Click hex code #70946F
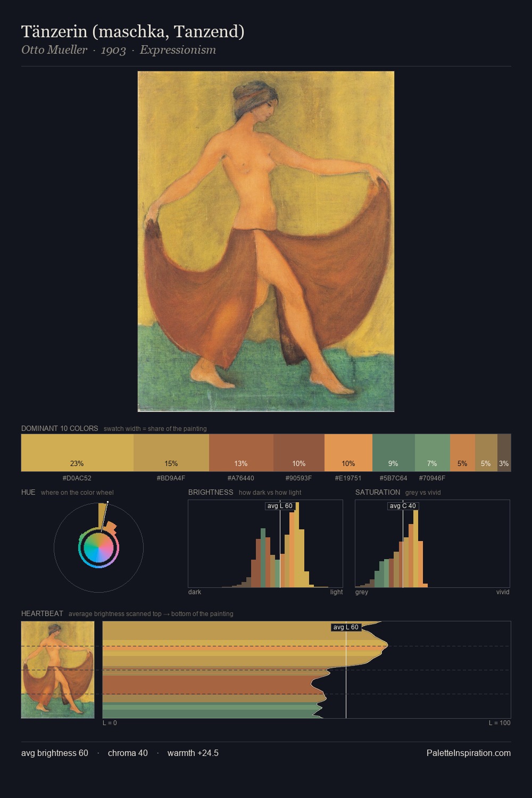 point(432,478)
